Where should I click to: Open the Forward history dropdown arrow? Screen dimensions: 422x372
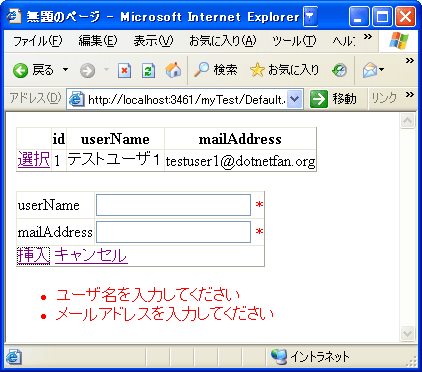coord(106,70)
